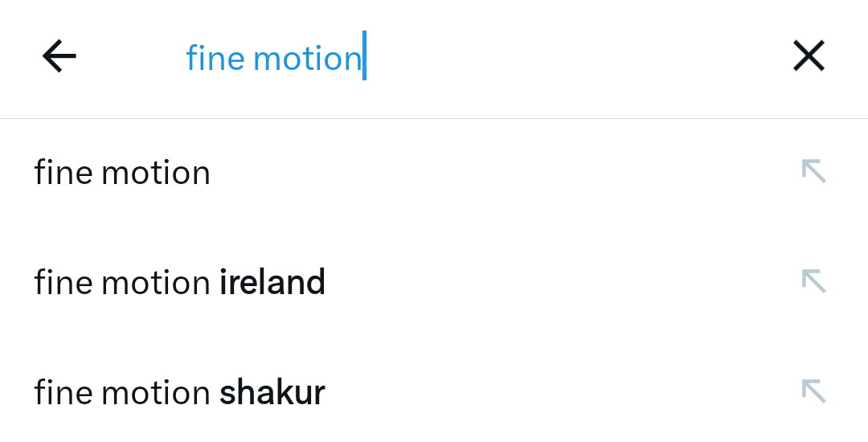868x442 pixels.
Task: Insert 'fine motion' suggestion into search box via arrow
Action: (813, 171)
